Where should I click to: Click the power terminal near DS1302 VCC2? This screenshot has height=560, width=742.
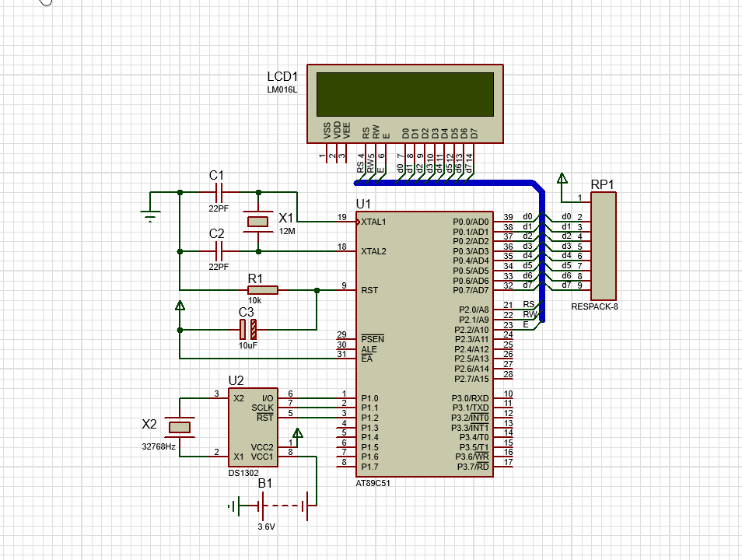(298, 433)
